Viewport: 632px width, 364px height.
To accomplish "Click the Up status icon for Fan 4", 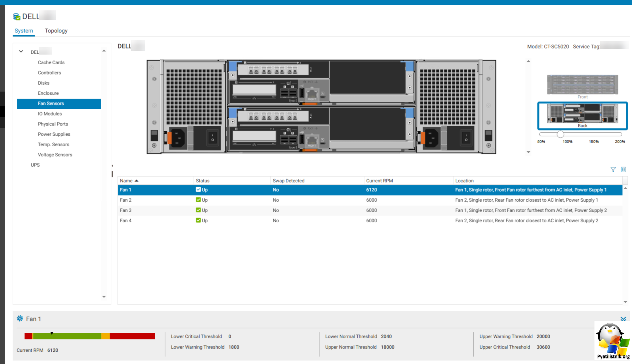I will tap(198, 220).
